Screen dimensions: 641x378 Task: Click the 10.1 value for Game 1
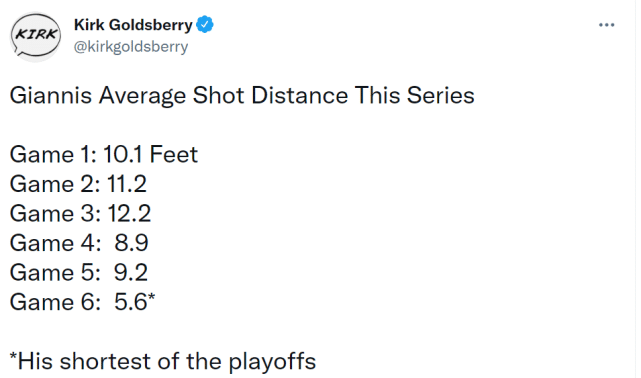click(x=123, y=154)
